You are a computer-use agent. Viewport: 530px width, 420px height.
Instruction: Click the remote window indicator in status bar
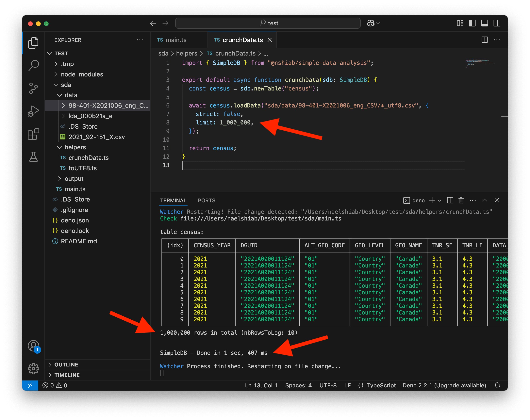pos(30,385)
